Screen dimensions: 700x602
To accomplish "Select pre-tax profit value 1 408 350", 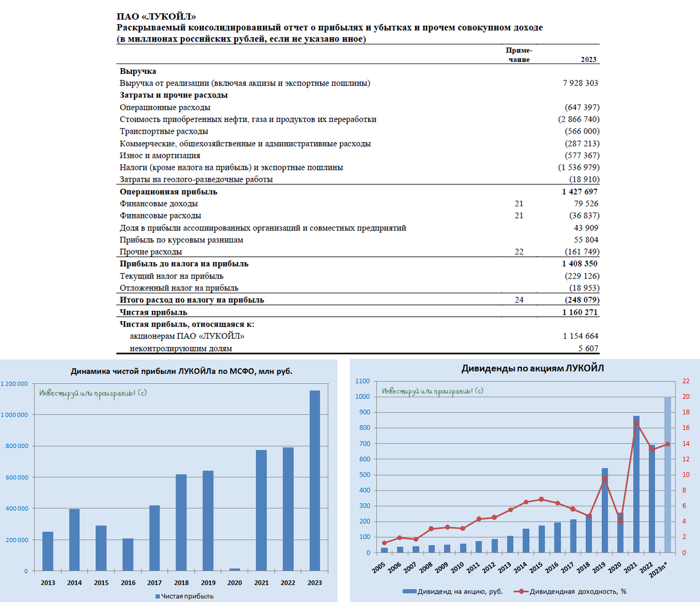I will 580,264.
